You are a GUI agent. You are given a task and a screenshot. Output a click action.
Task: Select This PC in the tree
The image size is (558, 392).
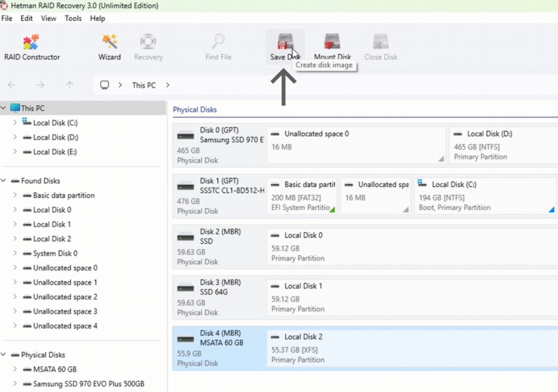pyautogui.click(x=83, y=108)
